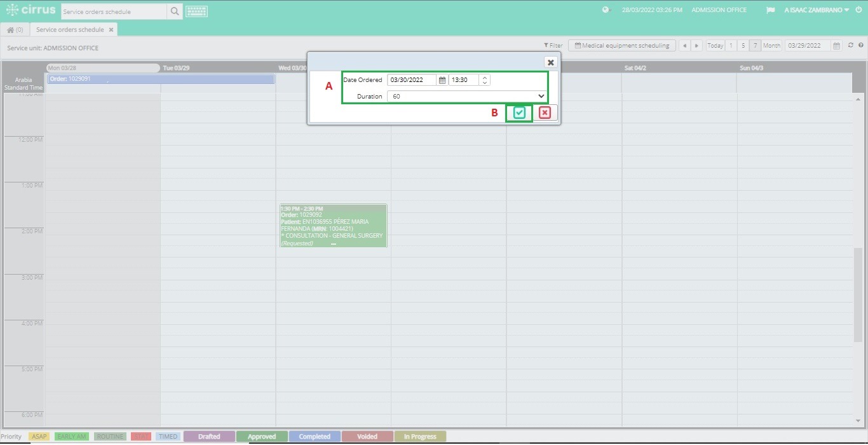Confirm dialog with green checkmark button
The width and height of the screenshot is (868, 445).
coord(520,113)
